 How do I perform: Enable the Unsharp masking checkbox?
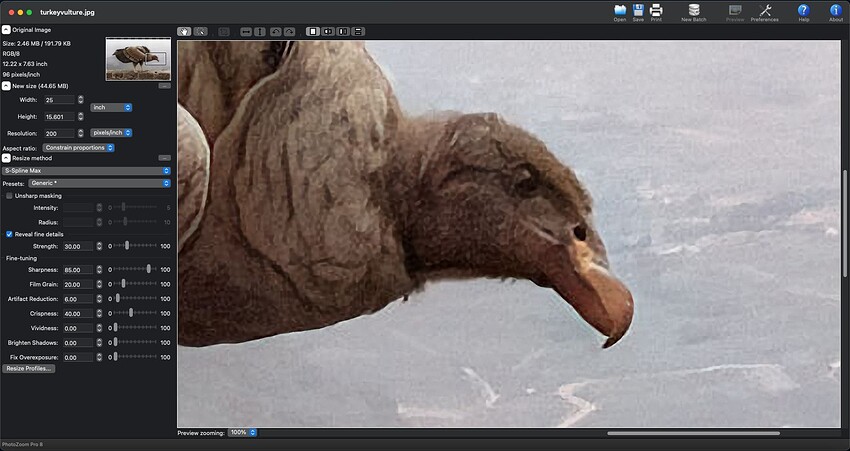coord(9,196)
